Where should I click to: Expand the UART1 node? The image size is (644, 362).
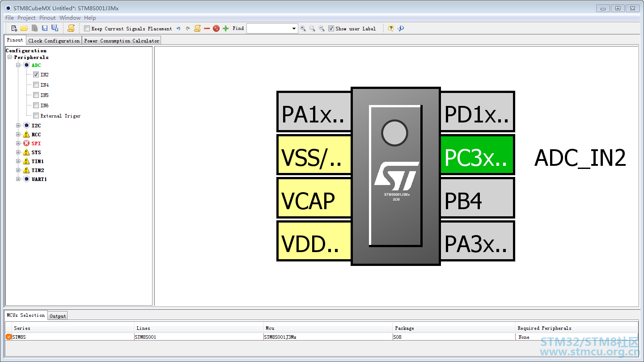[x=18, y=179]
